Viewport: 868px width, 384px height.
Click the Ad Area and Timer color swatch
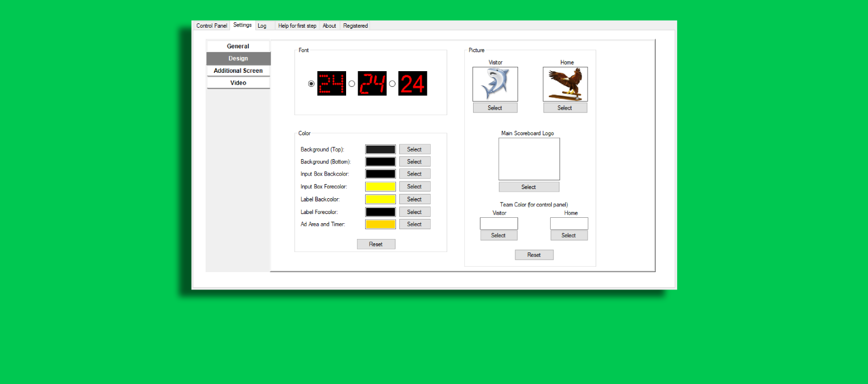(380, 224)
